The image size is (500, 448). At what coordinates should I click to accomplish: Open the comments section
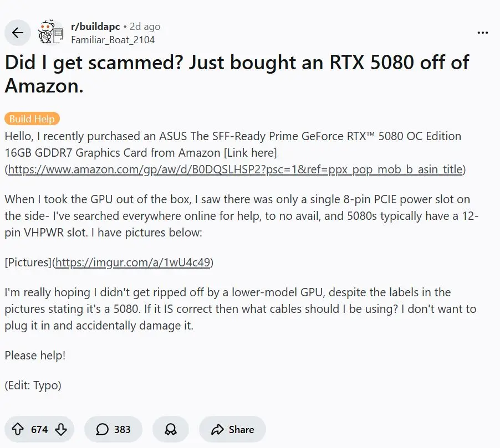[113, 429]
